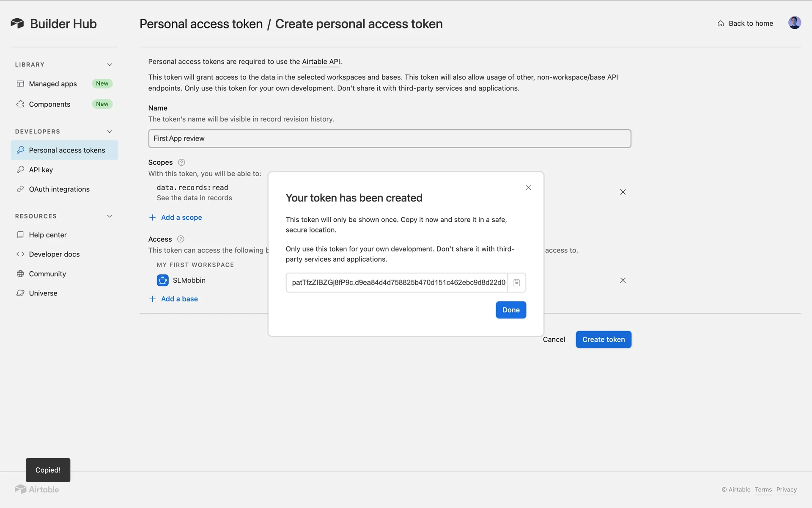812x508 pixels.
Task: Click the token name input field
Action: click(x=389, y=138)
